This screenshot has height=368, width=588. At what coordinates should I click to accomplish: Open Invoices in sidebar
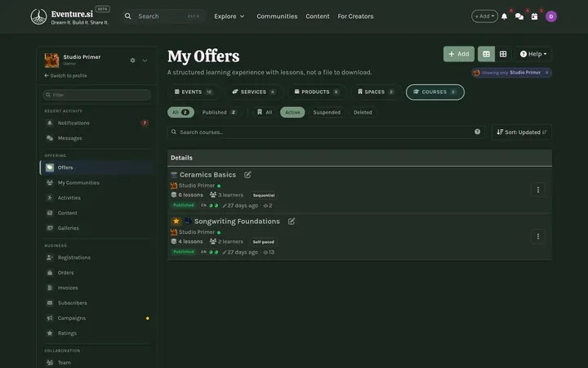pos(96,287)
